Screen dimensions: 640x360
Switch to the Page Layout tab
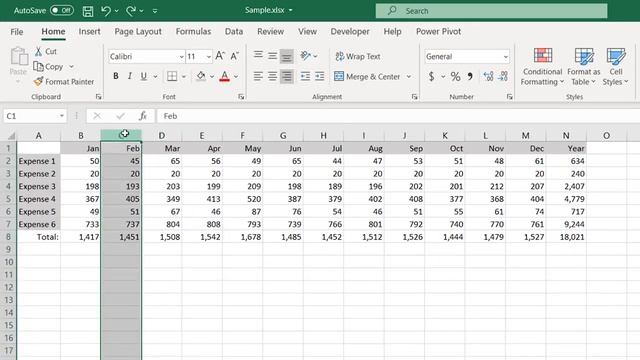pos(138,31)
